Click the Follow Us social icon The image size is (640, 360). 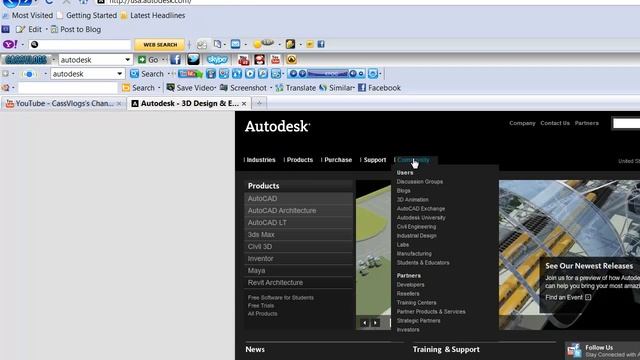tap(574, 351)
